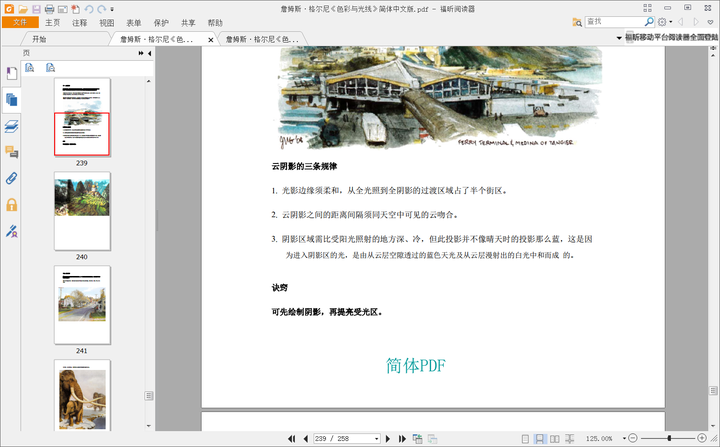Screen dimensions: 720x447
Task: Collapse the 页 navigation panel arrow
Action: (149, 53)
